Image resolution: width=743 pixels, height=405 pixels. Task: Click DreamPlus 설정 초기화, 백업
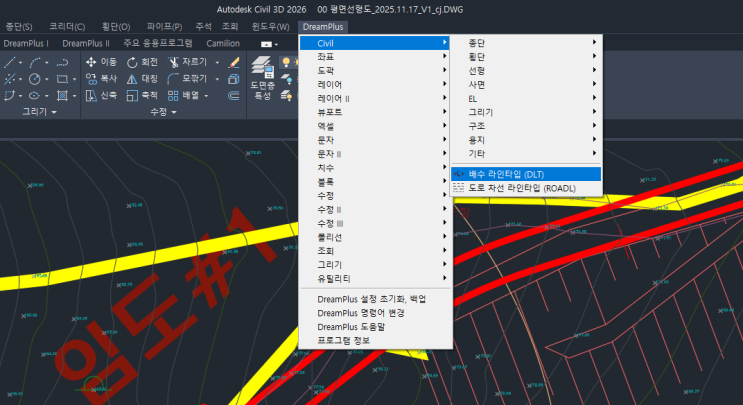pos(375,299)
